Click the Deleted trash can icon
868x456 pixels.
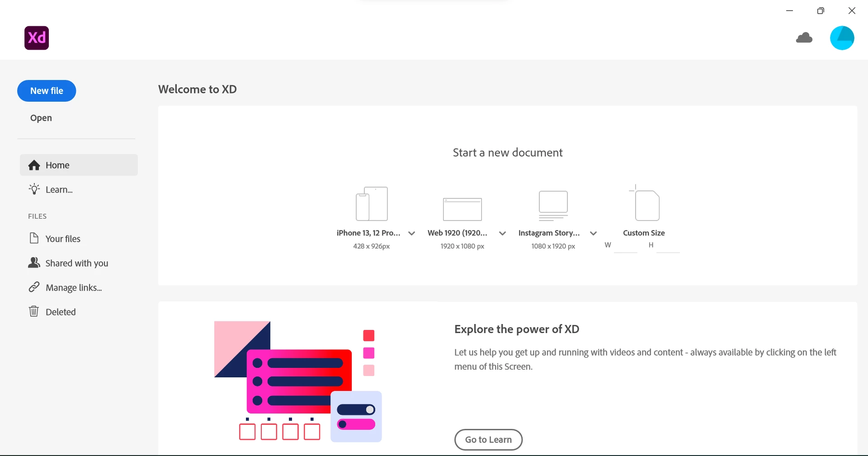click(x=34, y=311)
